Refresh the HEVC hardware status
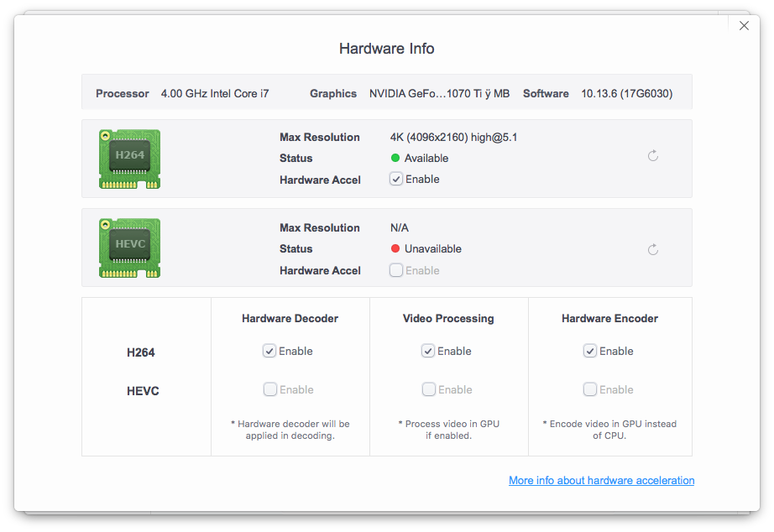This screenshot has height=532, width=774. 652,249
